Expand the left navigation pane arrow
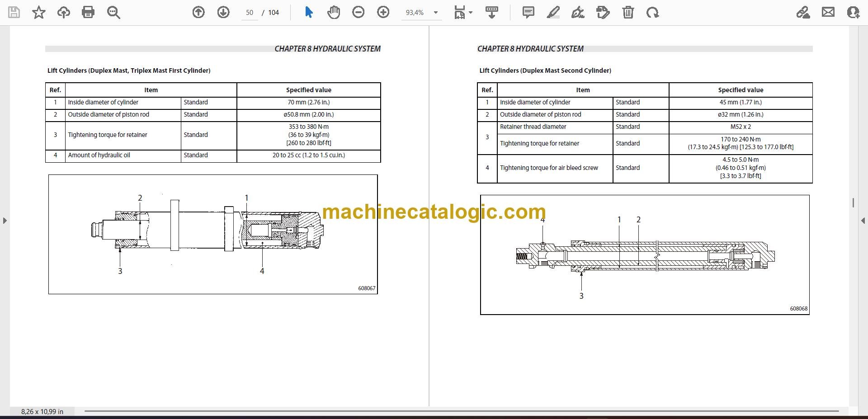 click(x=5, y=221)
